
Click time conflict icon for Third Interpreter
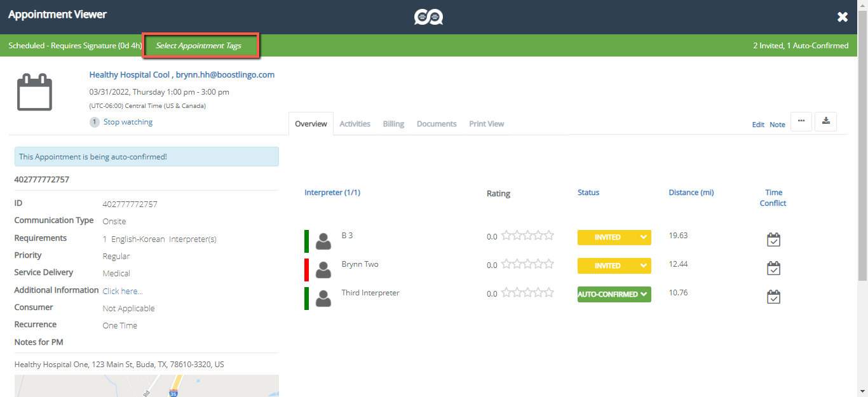click(773, 297)
